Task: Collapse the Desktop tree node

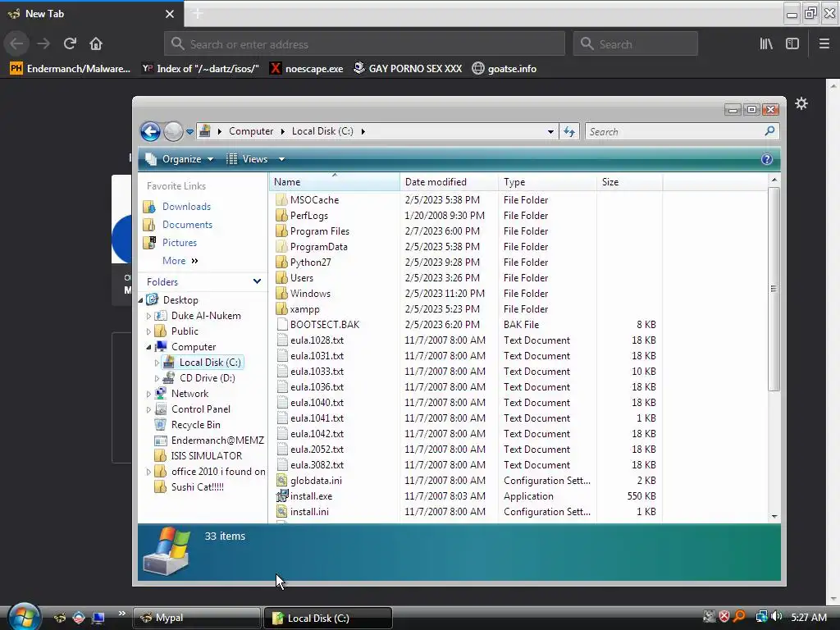Action: [x=141, y=300]
